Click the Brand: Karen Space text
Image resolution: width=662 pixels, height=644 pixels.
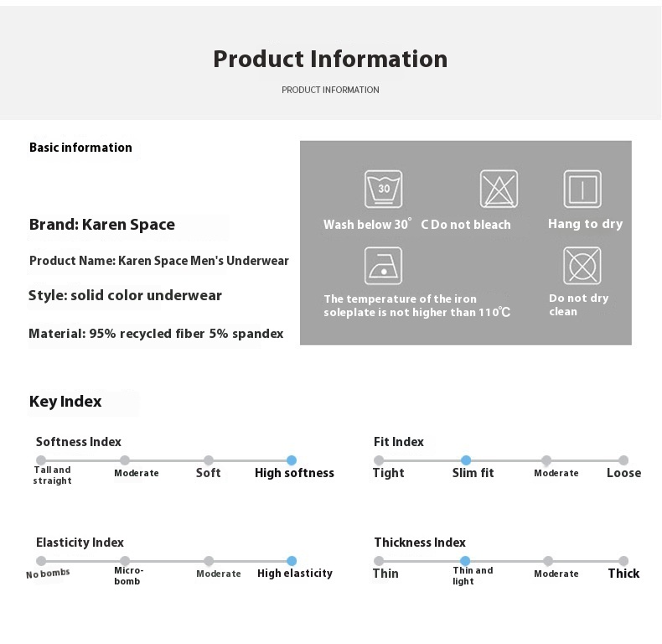pyautogui.click(x=101, y=225)
